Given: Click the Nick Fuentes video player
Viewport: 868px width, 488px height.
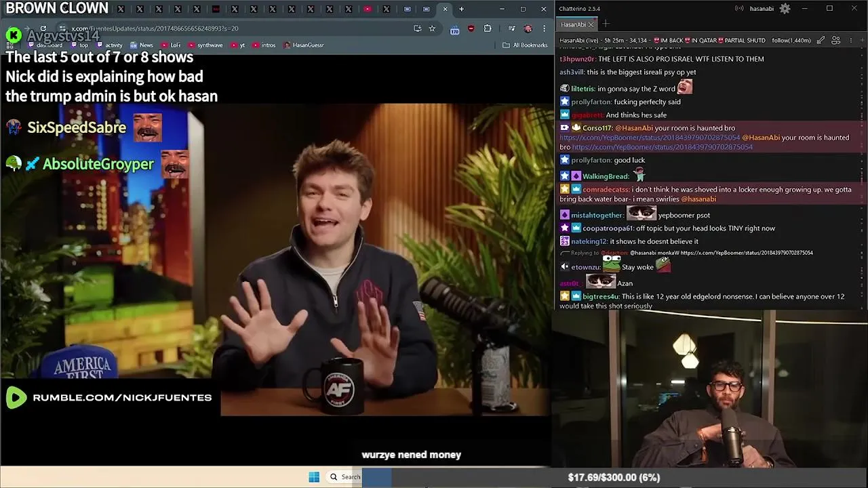Looking at the screenshot, I should (276, 260).
